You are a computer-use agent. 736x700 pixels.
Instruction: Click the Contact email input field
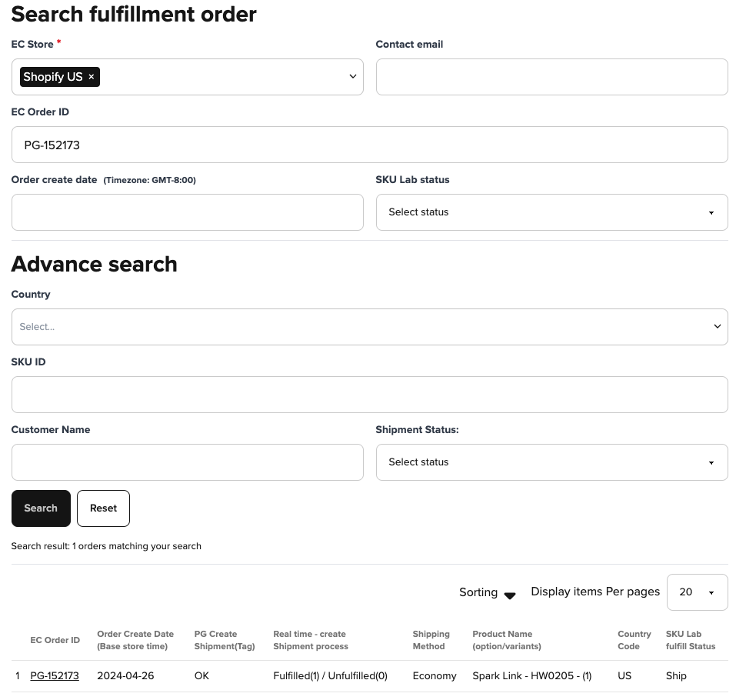551,77
